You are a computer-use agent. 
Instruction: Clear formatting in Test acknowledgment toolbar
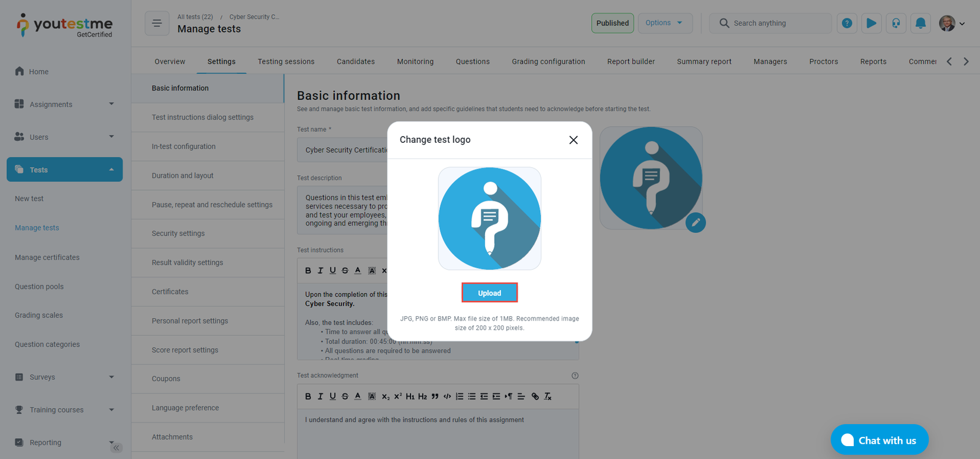coord(548,396)
